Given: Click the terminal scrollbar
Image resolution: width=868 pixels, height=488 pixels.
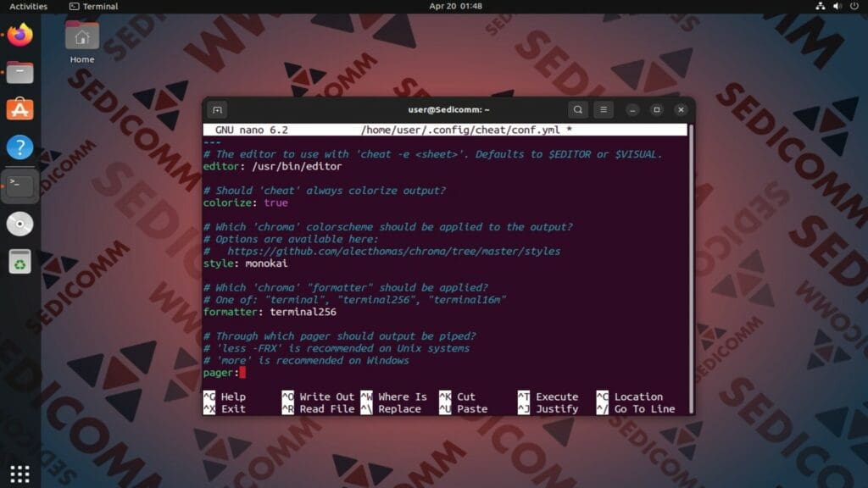Looking at the screenshot, I should click(x=691, y=269).
